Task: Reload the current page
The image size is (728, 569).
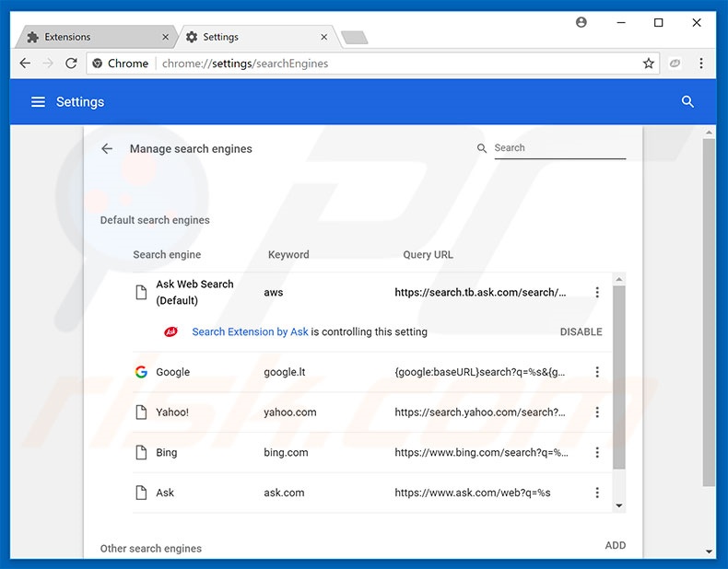Action: (x=71, y=64)
